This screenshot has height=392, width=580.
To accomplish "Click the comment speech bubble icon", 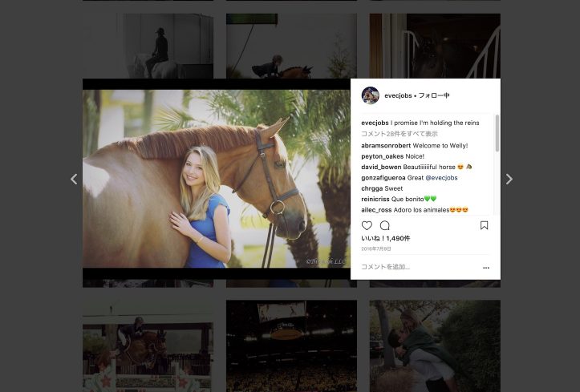I will pos(384,226).
